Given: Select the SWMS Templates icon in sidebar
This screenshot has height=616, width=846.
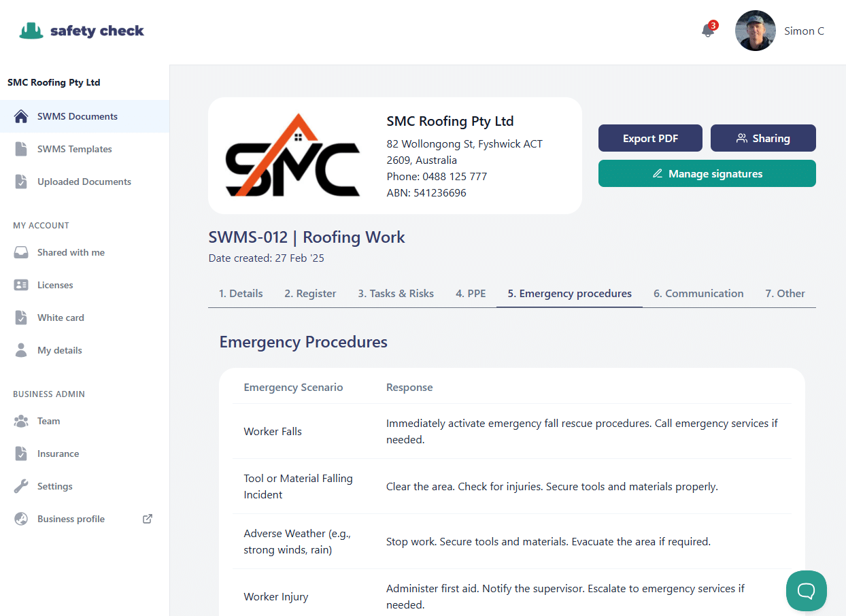Looking at the screenshot, I should 22,149.
